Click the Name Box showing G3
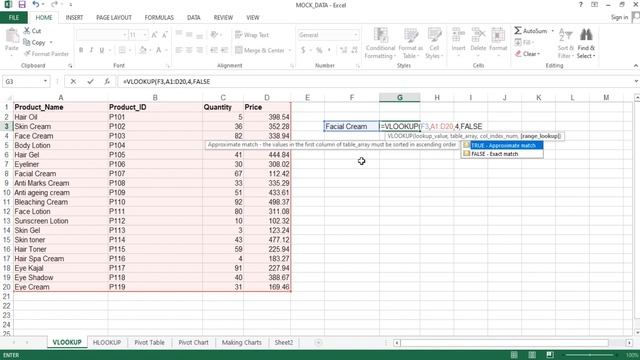This screenshot has height=360, width=640. [x=22, y=82]
